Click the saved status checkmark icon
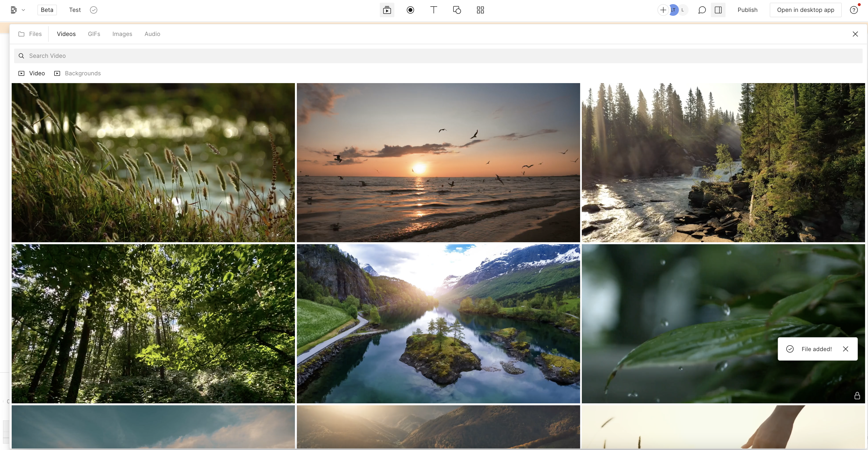868x450 pixels. tap(94, 10)
